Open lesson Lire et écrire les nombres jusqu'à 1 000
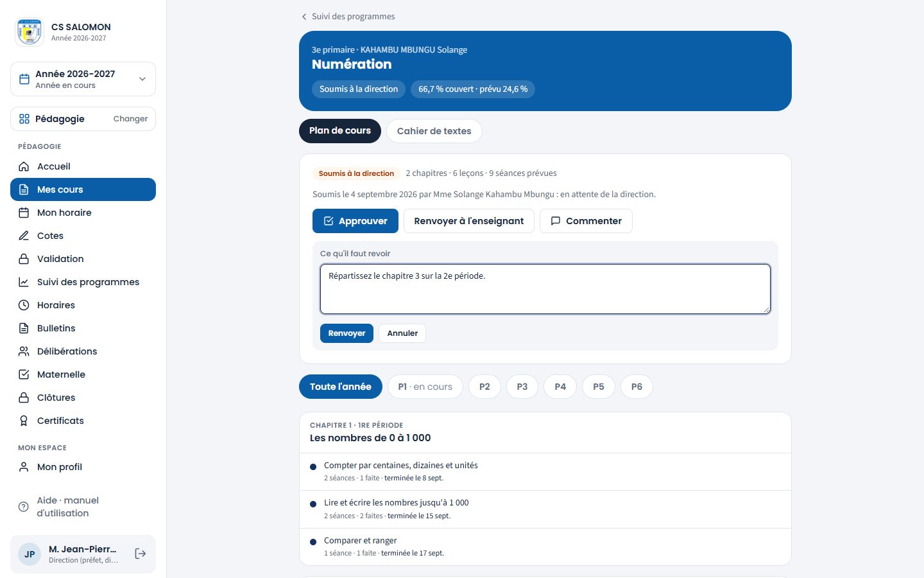Image resolution: width=924 pixels, height=578 pixels. pyautogui.click(x=545, y=509)
